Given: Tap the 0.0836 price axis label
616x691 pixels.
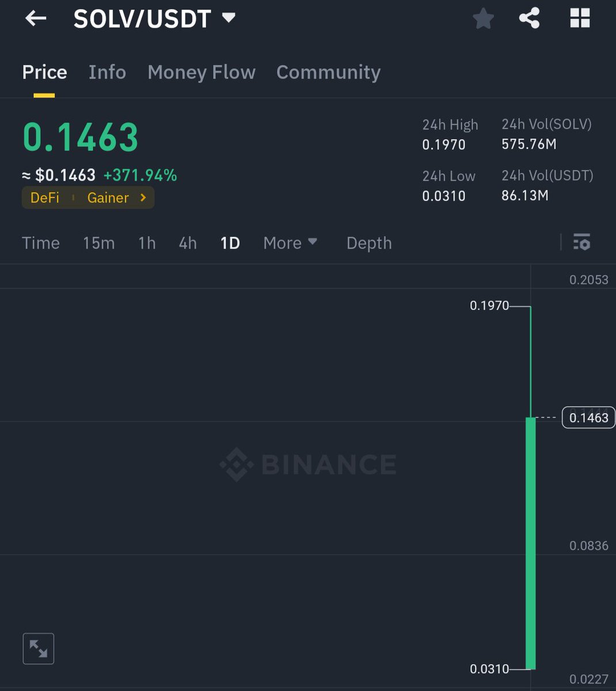Looking at the screenshot, I should 589,546.
